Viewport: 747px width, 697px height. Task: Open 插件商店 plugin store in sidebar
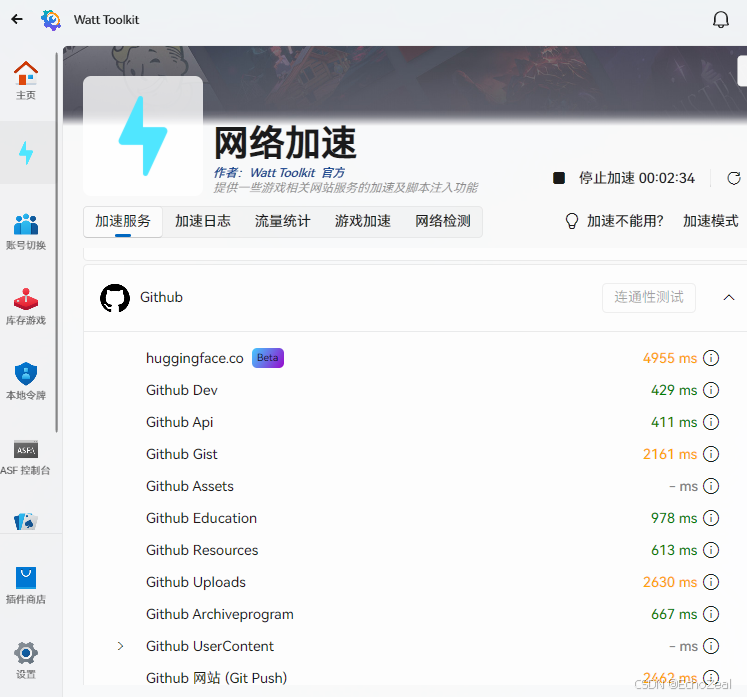(26, 586)
